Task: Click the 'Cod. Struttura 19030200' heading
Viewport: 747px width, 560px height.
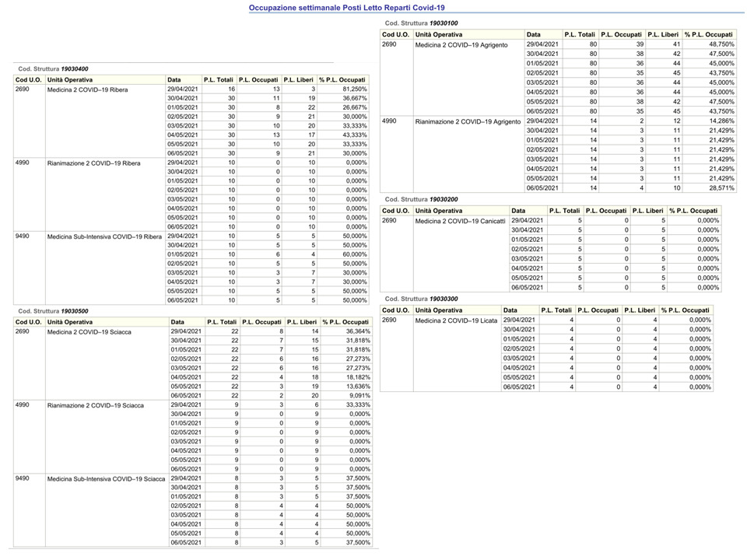Action: [x=422, y=199]
